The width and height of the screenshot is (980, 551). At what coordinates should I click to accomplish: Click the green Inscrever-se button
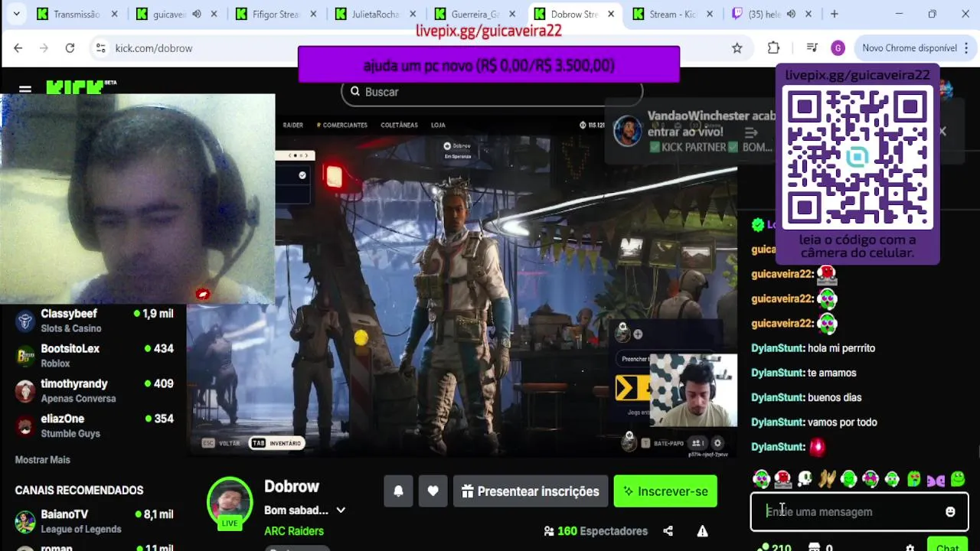pyautogui.click(x=665, y=491)
